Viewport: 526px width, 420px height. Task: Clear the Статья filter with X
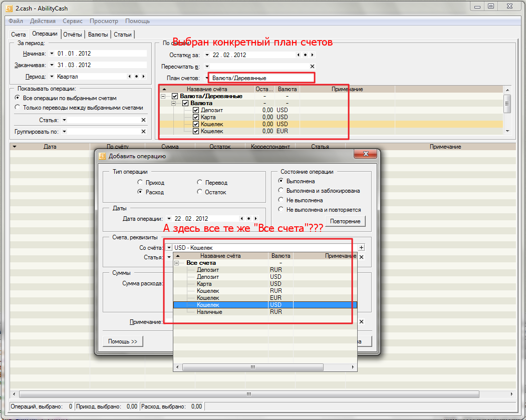[143, 120]
